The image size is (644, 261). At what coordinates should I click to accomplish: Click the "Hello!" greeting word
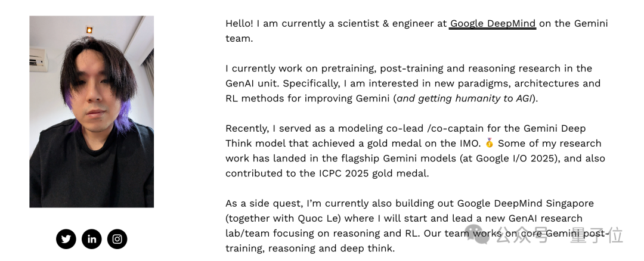click(x=240, y=24)
